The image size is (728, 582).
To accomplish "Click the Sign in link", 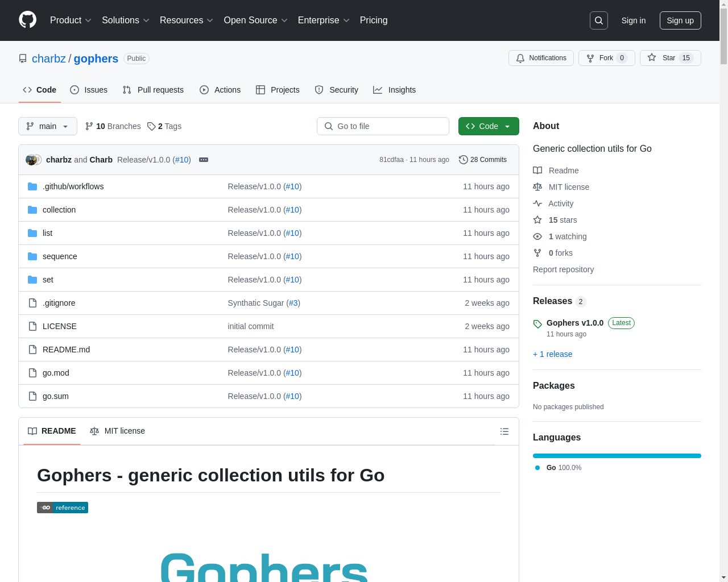I will pyautogui.click(x=634, y=20).
